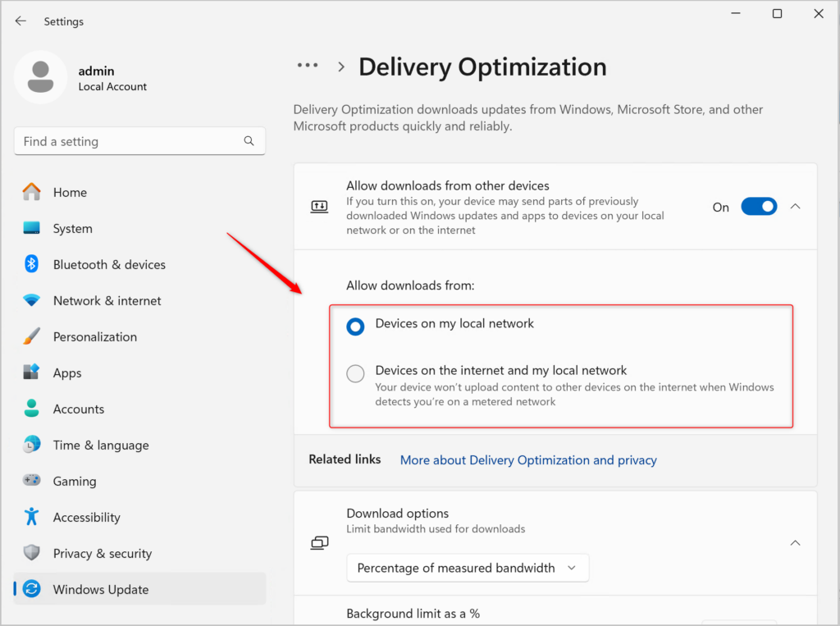Open More about Delivery Optimization and privacy
The width and height of the screenshot is (840, 626).
(528, 459)
